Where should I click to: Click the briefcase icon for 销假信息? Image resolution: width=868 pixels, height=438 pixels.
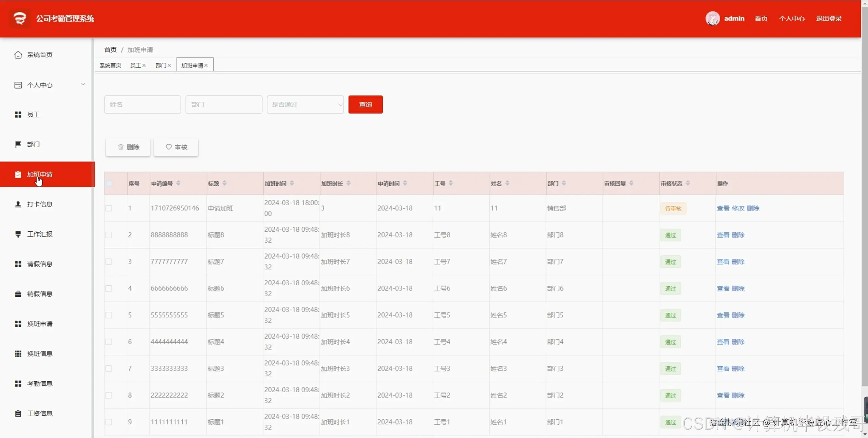click(18, 294)
